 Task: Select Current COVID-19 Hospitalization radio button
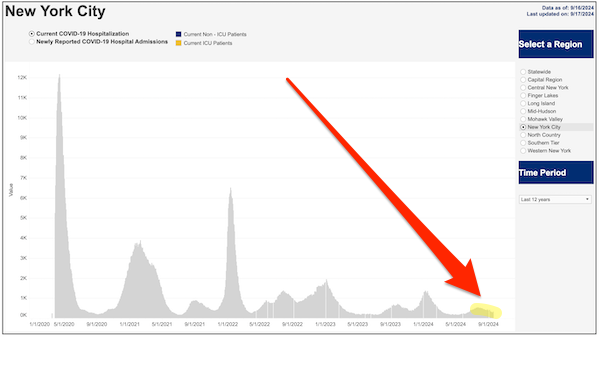pos(32,34)
